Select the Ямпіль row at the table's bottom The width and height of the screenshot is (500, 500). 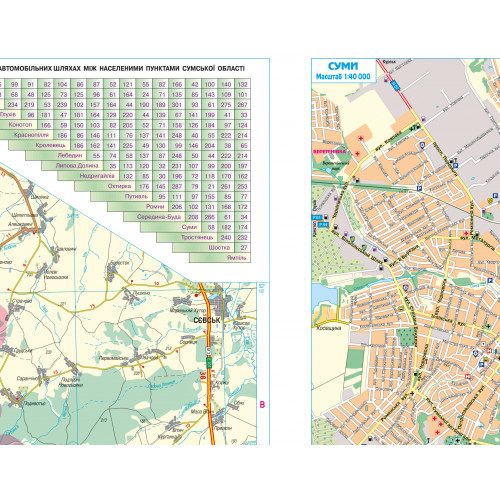point(220,258)
